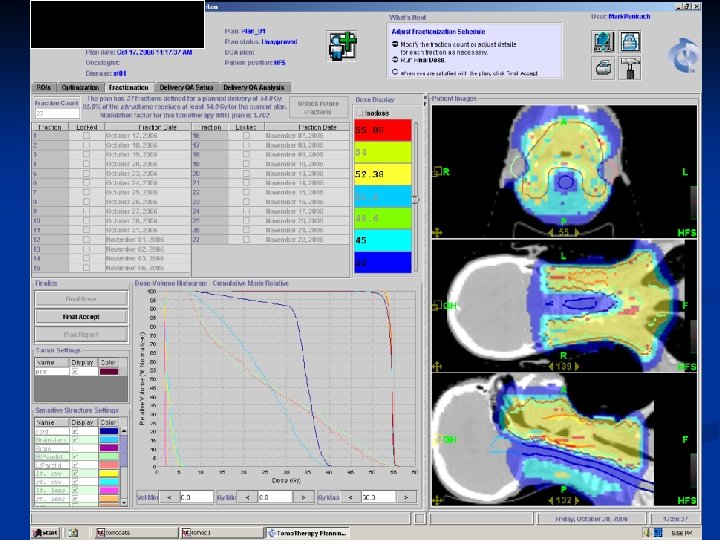Toggle Locked checkbox for fraction 1

pos(86,136)
